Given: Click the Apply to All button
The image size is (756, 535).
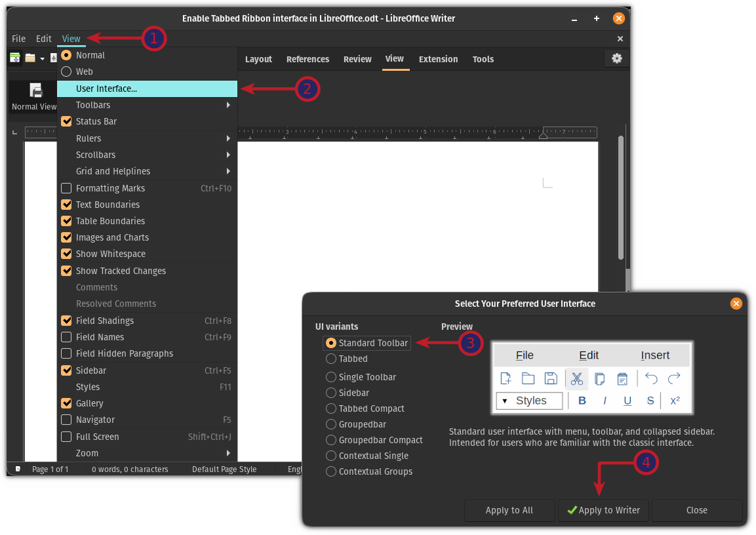Looking at the screenshot, I should click(509, 511).
